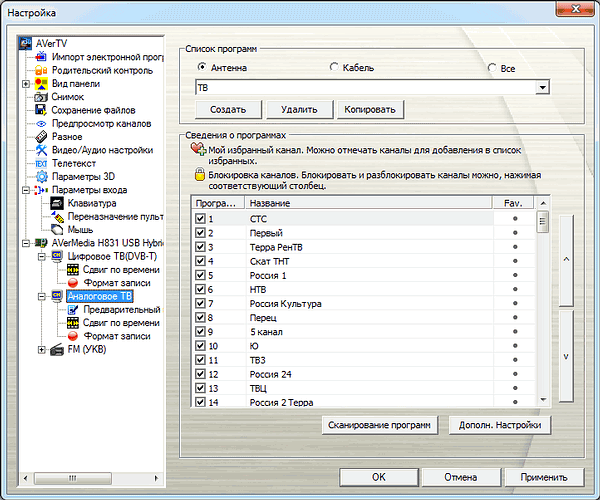Expand the FM (УКВ) tree node
The image size is (600, 500).
41,349
